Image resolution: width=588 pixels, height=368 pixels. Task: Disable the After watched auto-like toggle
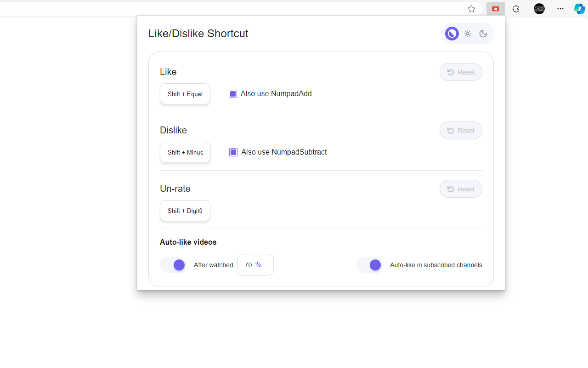pyautogui.click(x=173, y=265)
